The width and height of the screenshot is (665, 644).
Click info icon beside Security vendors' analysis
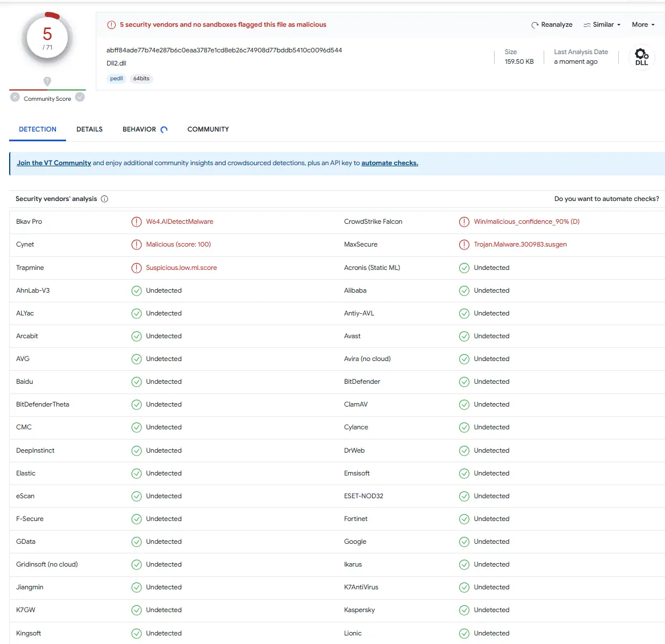104,199
